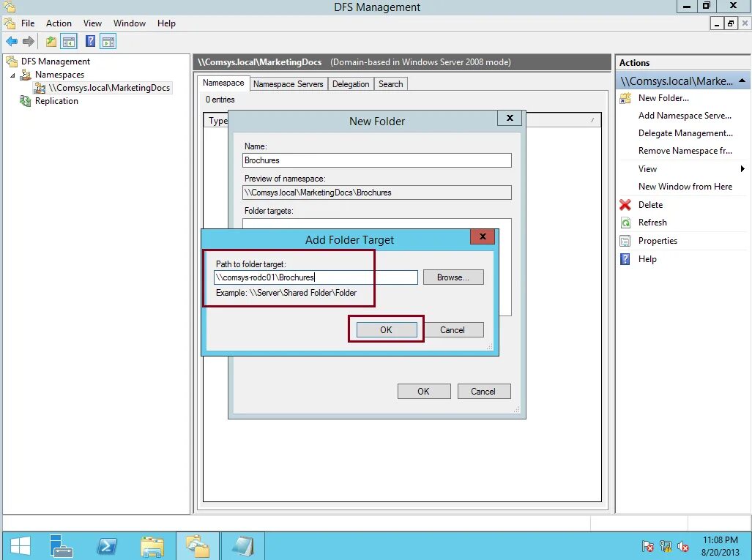Click Add Namespace Server action link

pos(685,116)
